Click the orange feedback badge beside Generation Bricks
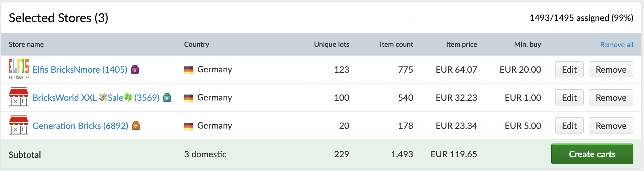The image size is (644, 171). click(136, 126)
